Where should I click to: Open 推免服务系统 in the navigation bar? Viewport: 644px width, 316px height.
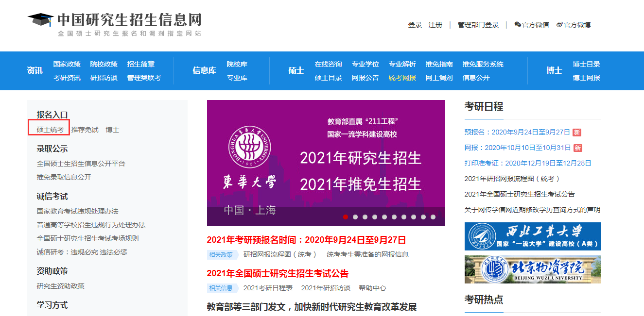click(x=483, y=64)
